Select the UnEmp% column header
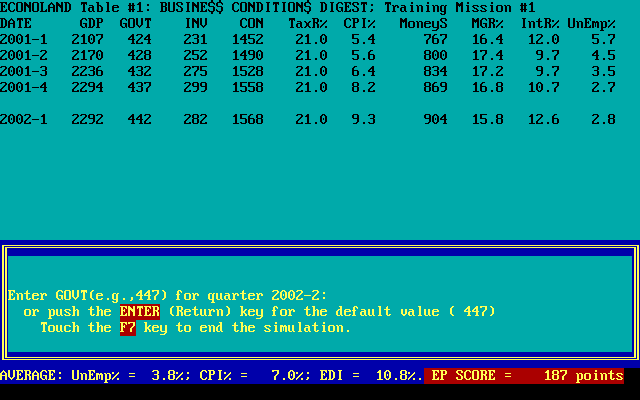The image size is (640, 400). click(591, 24)
